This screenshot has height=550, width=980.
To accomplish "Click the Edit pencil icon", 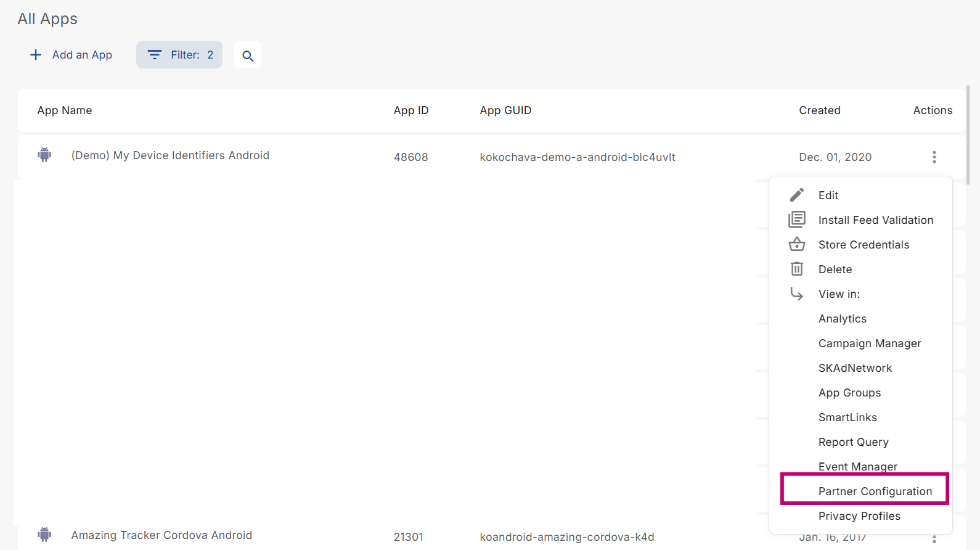I will click(x=796, y=195).
